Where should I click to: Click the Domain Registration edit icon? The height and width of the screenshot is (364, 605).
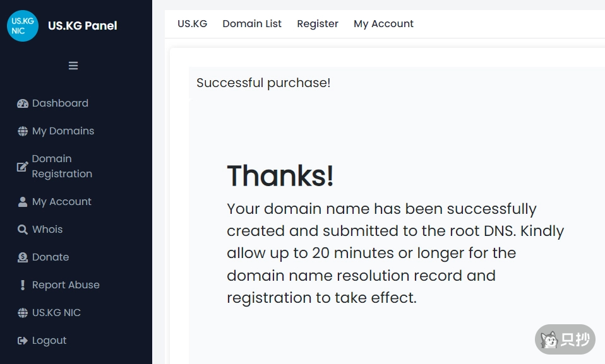(23, 167)
